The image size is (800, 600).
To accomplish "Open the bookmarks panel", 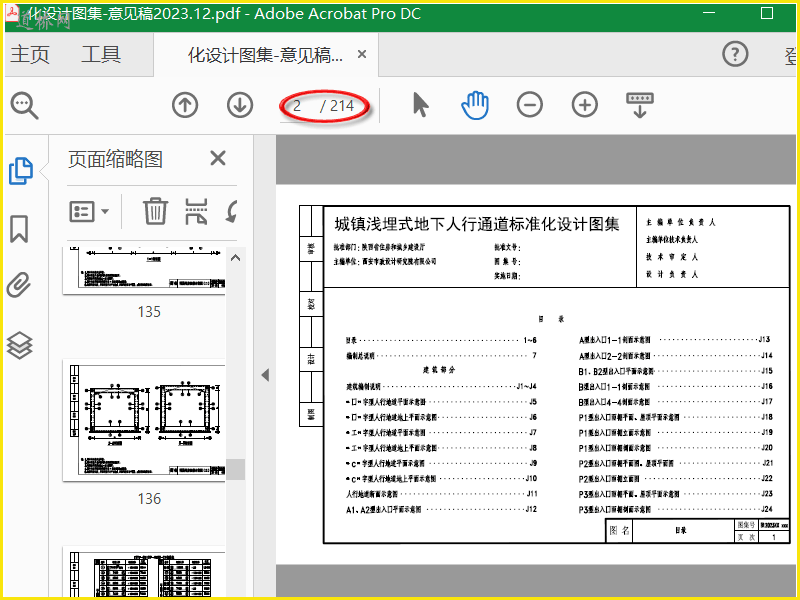I will point(19,229).
